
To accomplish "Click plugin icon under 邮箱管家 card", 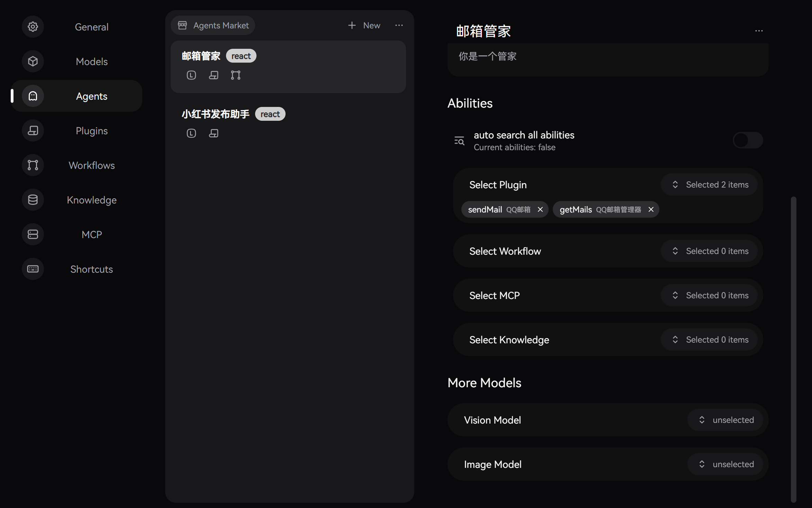I will 214,75.
